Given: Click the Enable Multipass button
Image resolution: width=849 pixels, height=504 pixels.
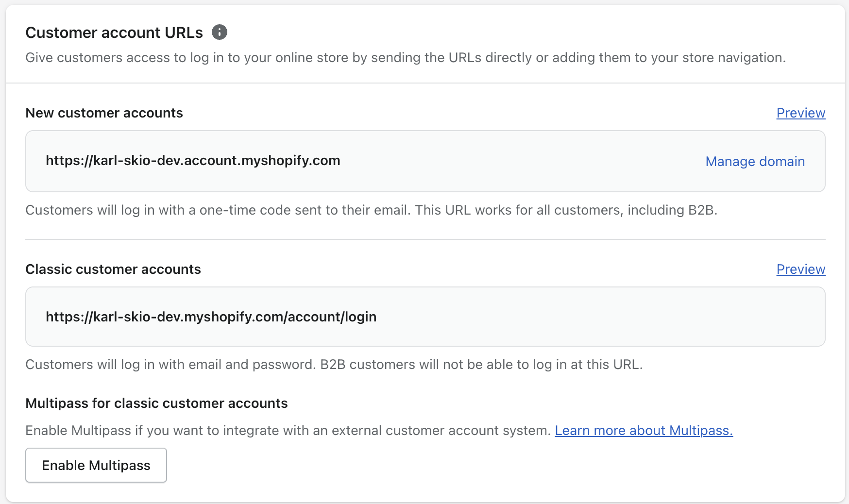Looking at the screenshot, I should [96, 465].
